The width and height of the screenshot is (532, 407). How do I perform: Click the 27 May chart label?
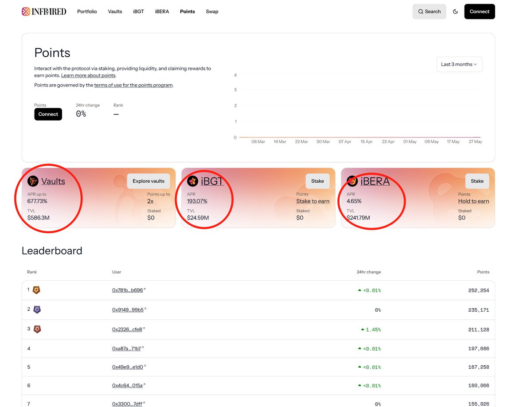click(x=475, y=142)
